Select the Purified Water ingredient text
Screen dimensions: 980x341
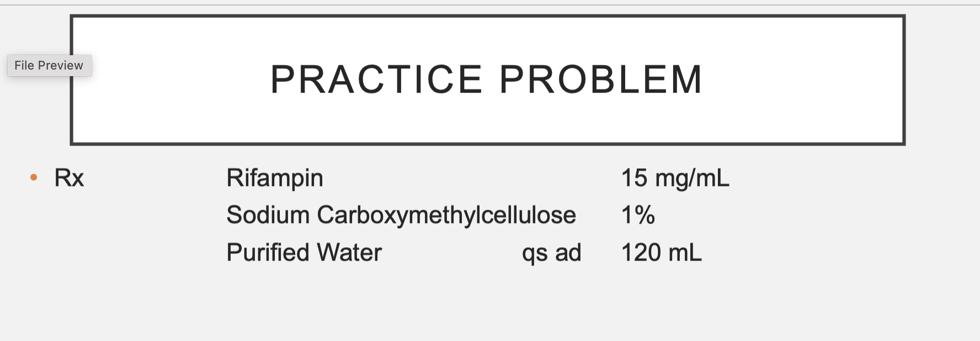pyautogui.click(x=304, y=253)
